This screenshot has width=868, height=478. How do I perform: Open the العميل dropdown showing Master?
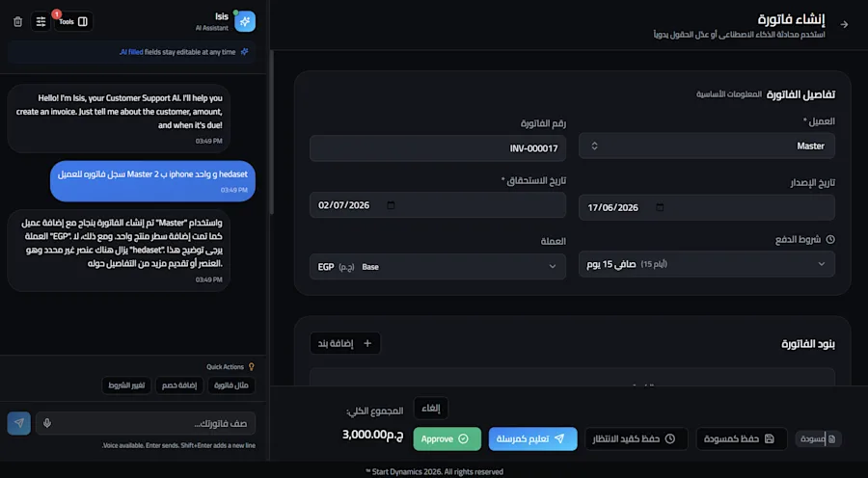coord(706,146)
